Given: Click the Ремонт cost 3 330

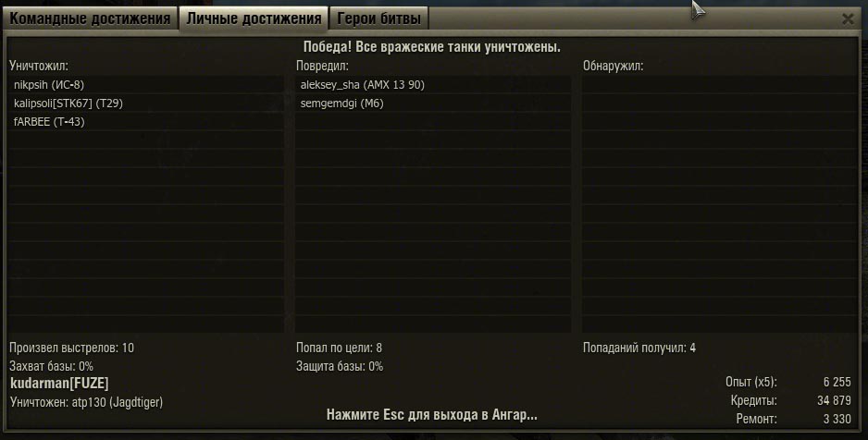Looking at the screenshot, I should [837, 419].
